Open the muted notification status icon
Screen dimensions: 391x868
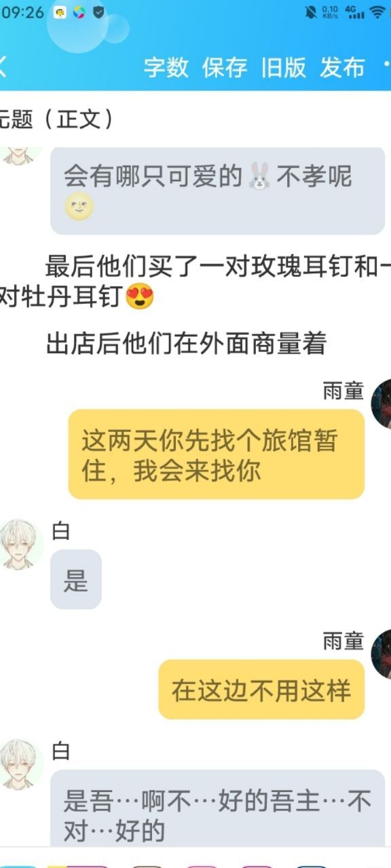tap(311, 12)
